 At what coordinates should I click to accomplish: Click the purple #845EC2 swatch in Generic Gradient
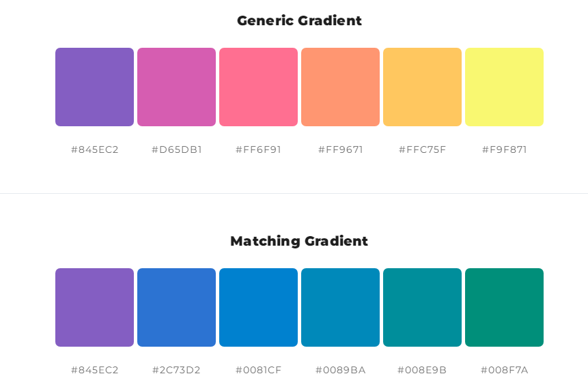tap(94, 87)
